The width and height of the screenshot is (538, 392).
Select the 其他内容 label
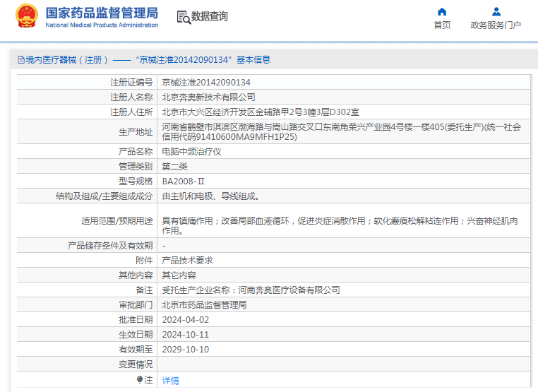[x=136, y=275]
